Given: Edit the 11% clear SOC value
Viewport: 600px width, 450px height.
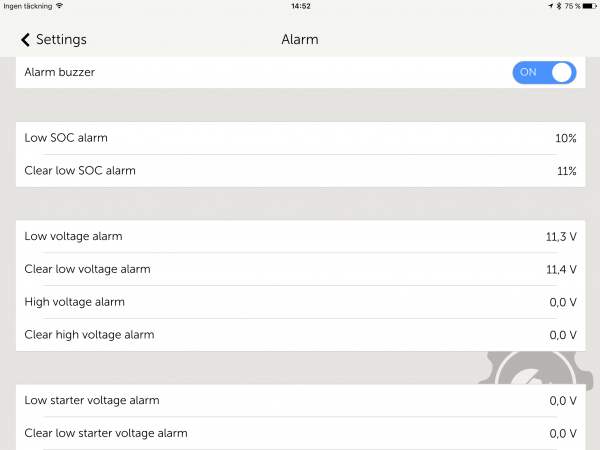Looking at the screenshot, I should tap(567, 171).
